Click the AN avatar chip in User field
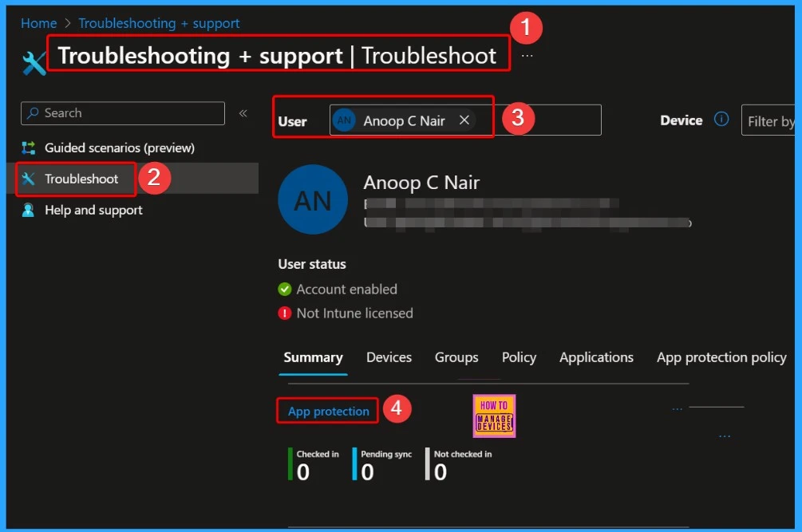 click(x=344, y=120)
